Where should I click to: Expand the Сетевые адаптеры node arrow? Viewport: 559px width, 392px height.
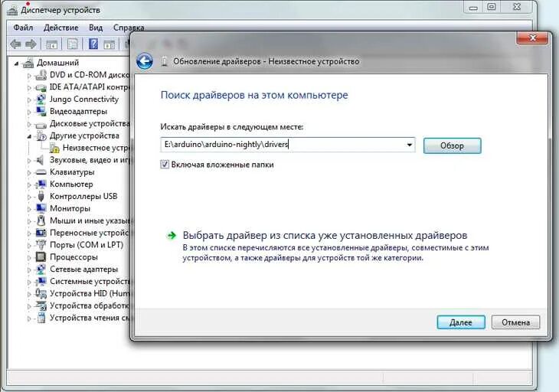[29, 269]
